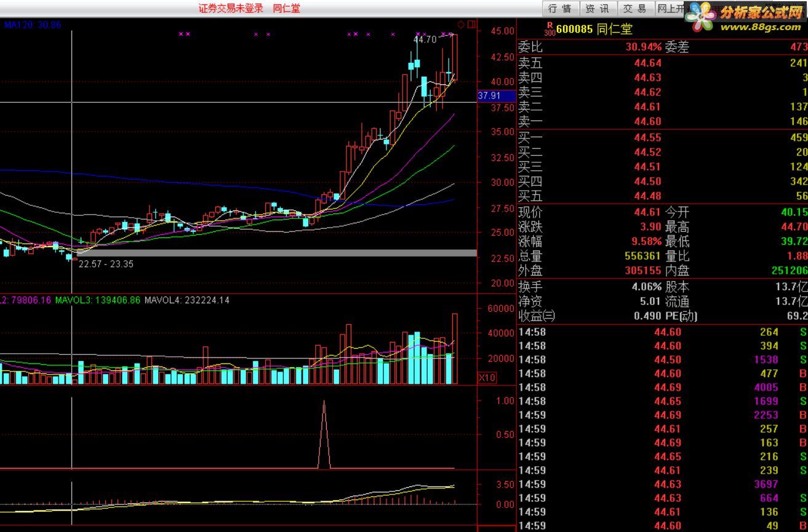Click the 60000 volume axis label
The image size is (808, 532).
click(x=500, y=308)
